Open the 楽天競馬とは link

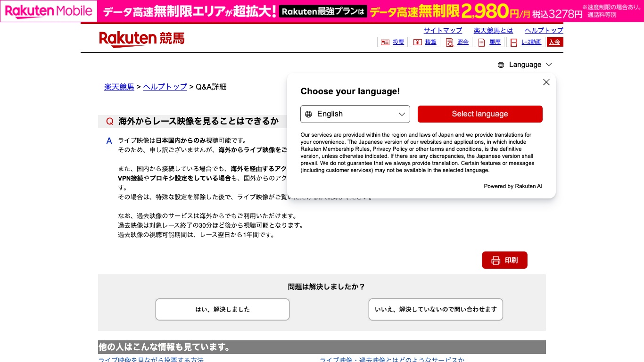point(493,30)
